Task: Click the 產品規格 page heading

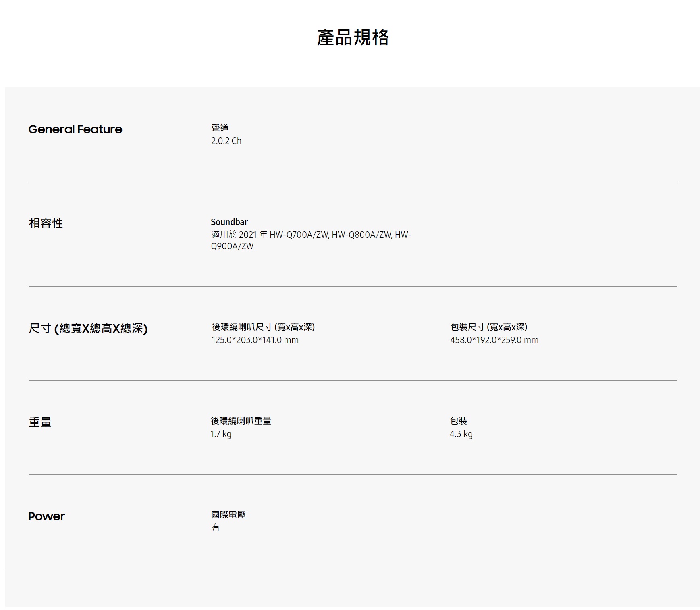Action: pos(353,37)
